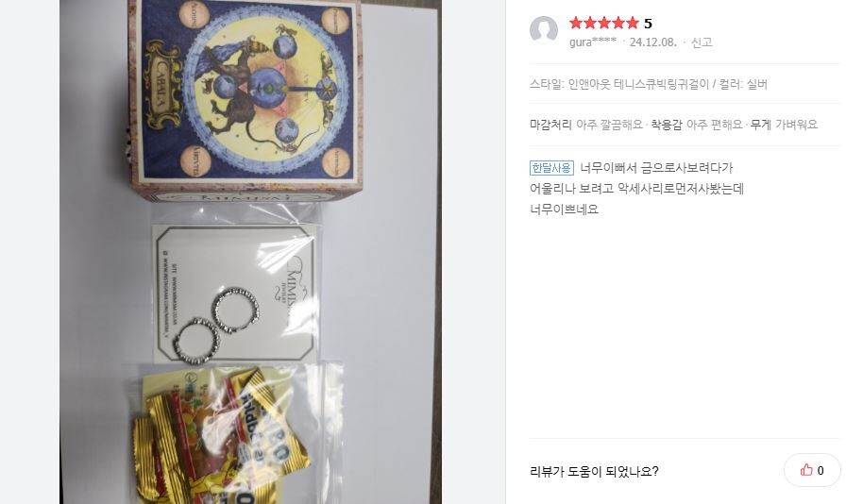Click the 마감처리 attribute label

(x=550, y=125)
